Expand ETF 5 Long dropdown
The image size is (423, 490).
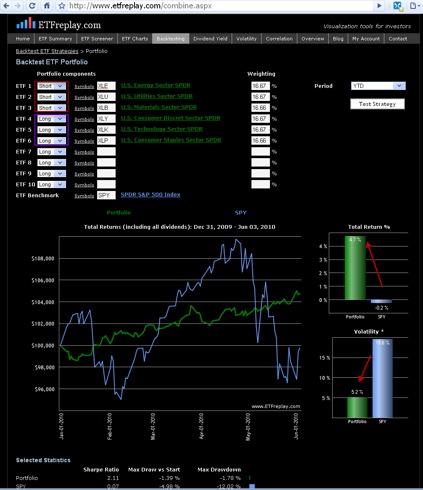(x=51, y=130)
